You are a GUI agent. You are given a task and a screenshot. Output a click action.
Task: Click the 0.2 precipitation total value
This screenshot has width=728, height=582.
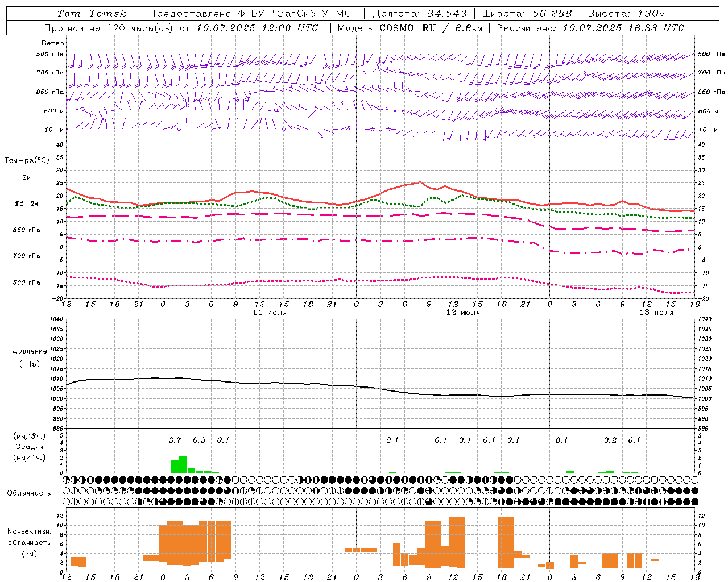pyautogui.click(x=610, y=440)
